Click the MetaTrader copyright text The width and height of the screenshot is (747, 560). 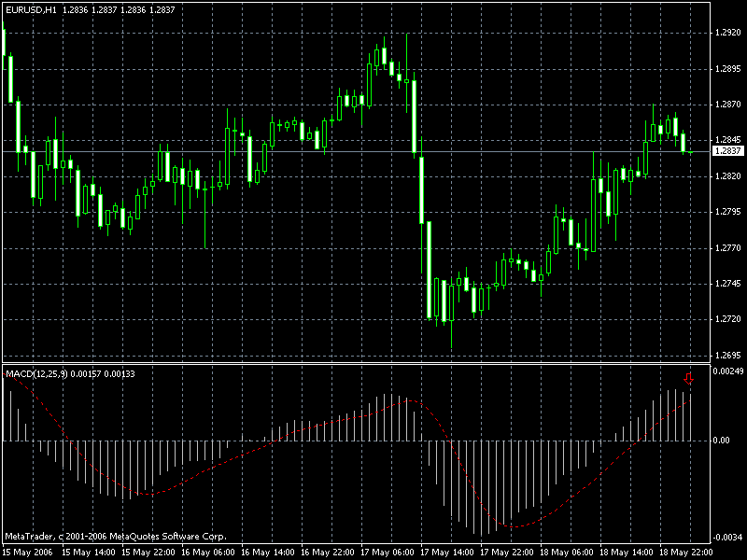[x=116, y=537]
